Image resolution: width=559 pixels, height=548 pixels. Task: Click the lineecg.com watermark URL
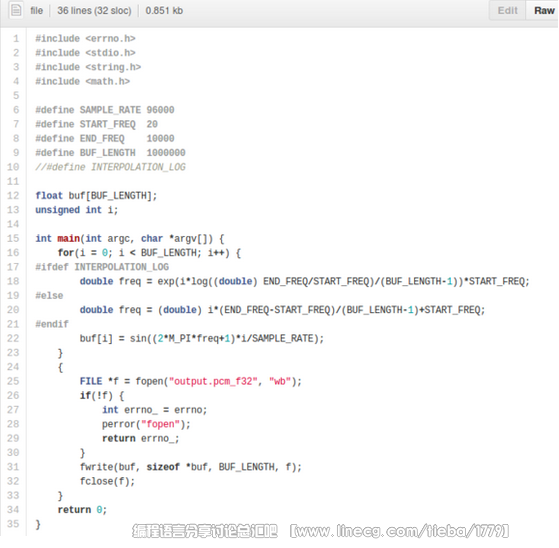pos(399,531)
